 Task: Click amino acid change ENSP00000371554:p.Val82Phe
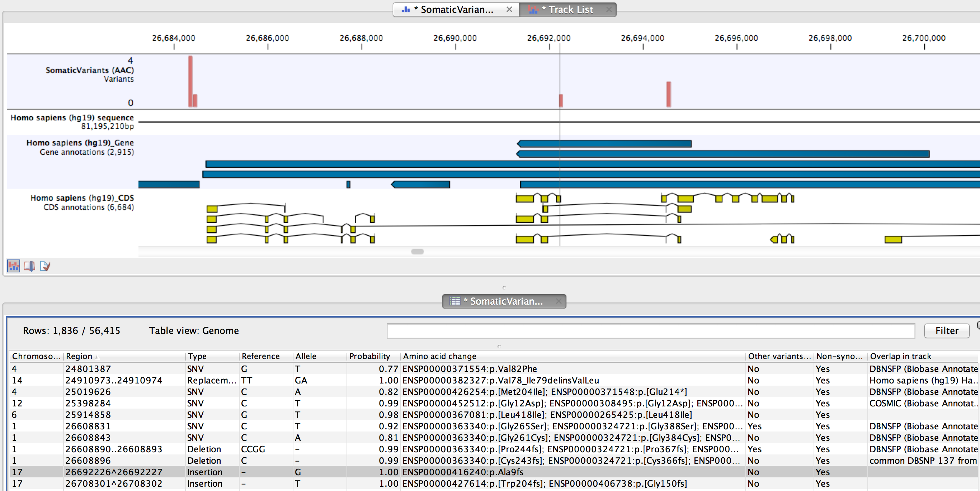coord(470,369)
